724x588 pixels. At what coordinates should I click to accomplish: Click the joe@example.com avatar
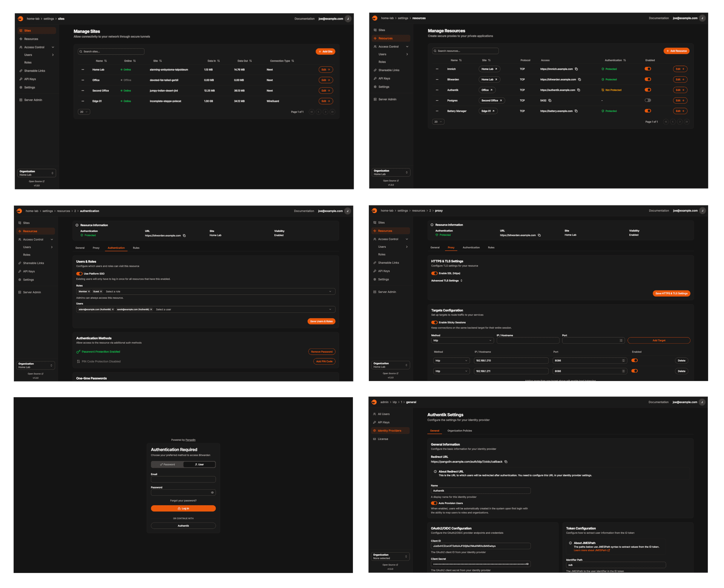point(348,18)
